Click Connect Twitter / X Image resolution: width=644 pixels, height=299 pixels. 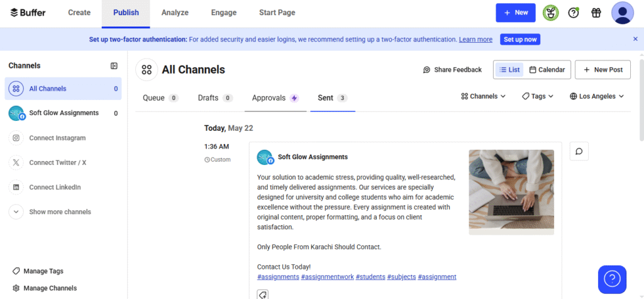click(x=58, y=162)
